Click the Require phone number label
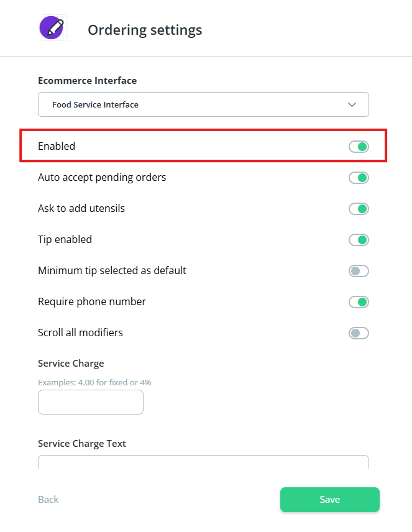 92,302
